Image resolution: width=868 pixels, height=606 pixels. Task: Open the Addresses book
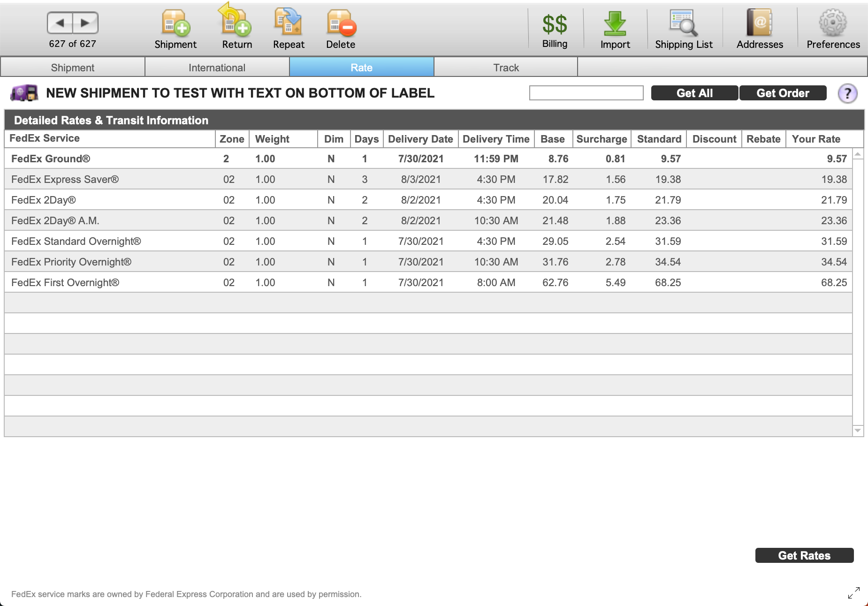[760, 30]
